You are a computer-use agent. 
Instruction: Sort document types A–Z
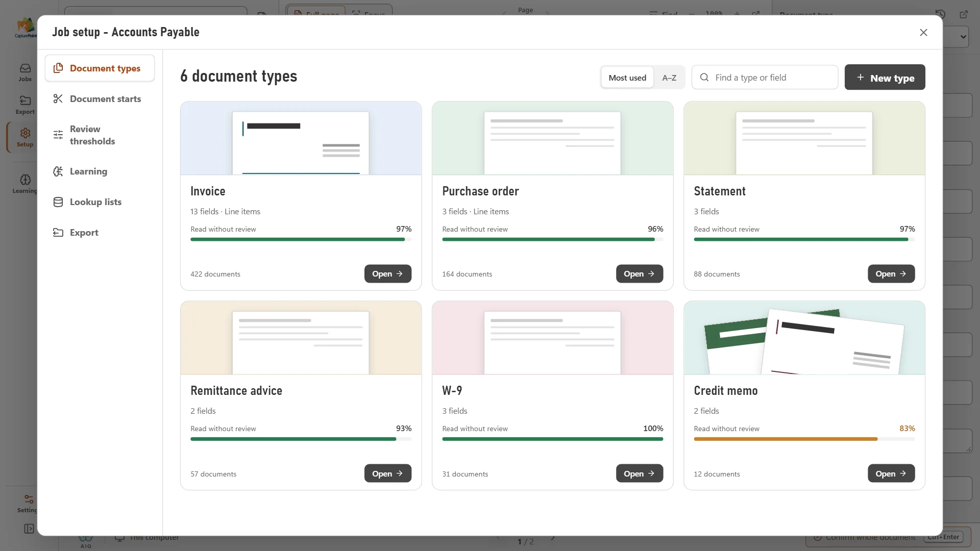click(x=669, y=78)
